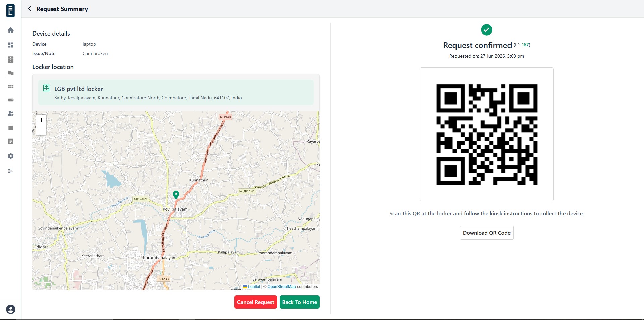Open the OpenStreetMap link
644x320 pixels.
282,287
